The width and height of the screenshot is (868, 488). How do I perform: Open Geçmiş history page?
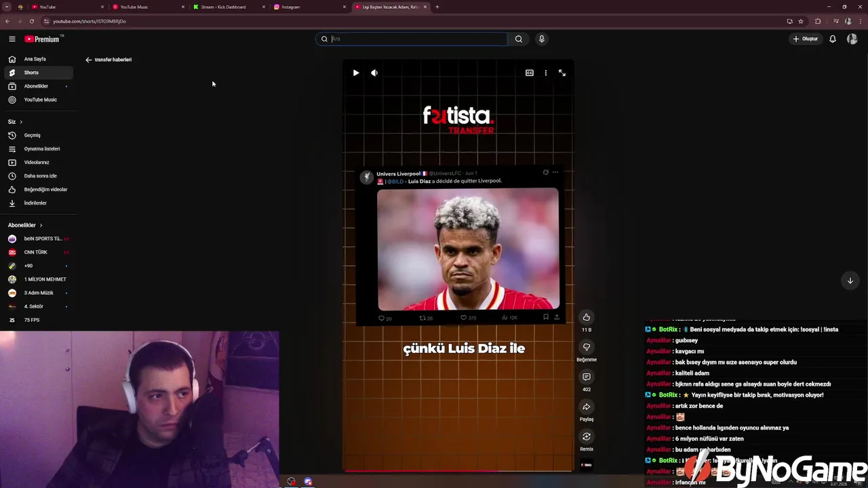[x=39, y=135]
